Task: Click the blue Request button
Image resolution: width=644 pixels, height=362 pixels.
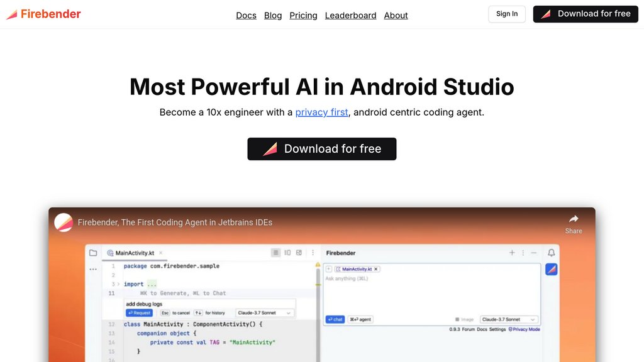Action: (139, 313)
